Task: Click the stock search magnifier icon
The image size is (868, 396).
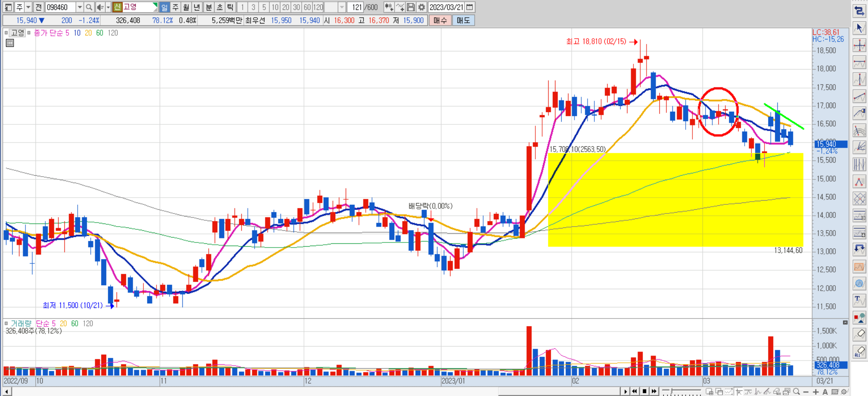Action: 89,7
